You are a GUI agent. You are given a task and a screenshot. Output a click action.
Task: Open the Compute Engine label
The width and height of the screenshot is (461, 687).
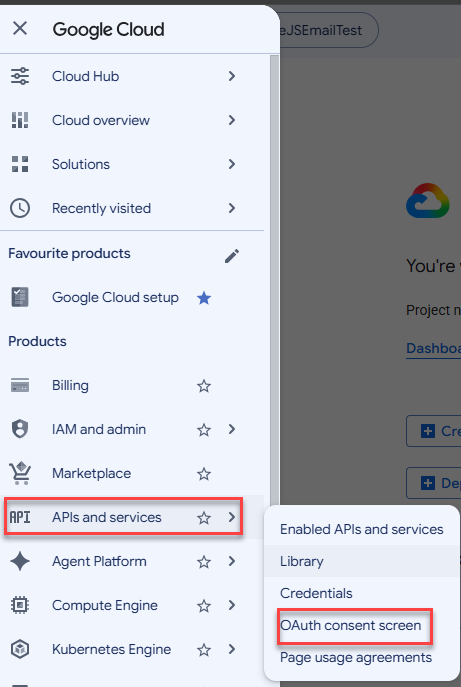click(105, 606)
